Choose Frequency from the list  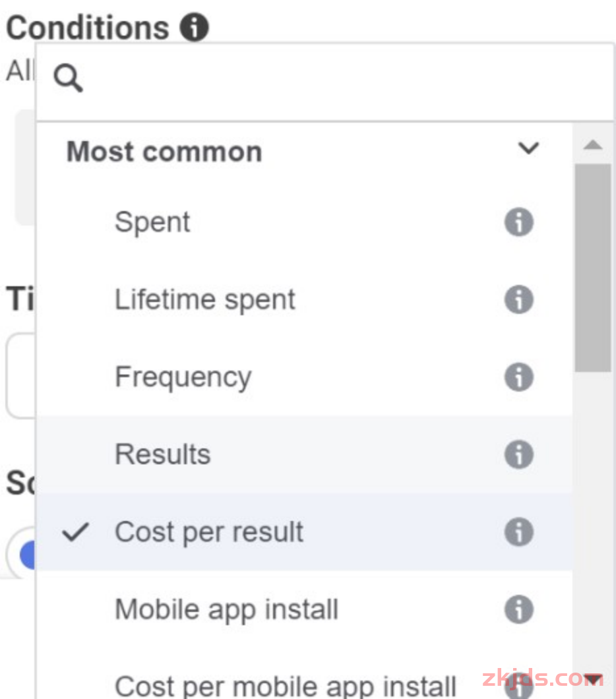pos(183,377)
